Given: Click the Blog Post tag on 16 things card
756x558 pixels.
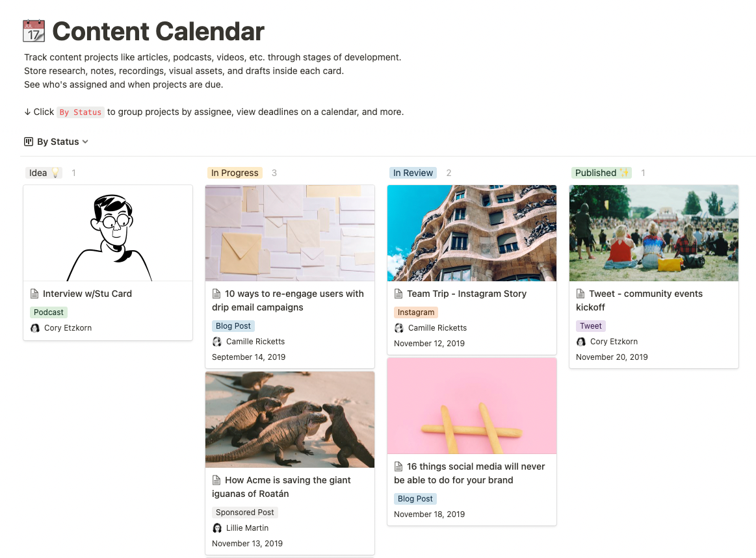Looking at the screenshot, I should [x=415, y=498].
